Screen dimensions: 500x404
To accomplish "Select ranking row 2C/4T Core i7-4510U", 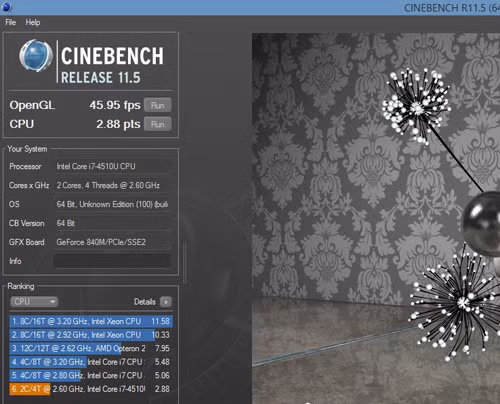I will [x=91, y=389].
